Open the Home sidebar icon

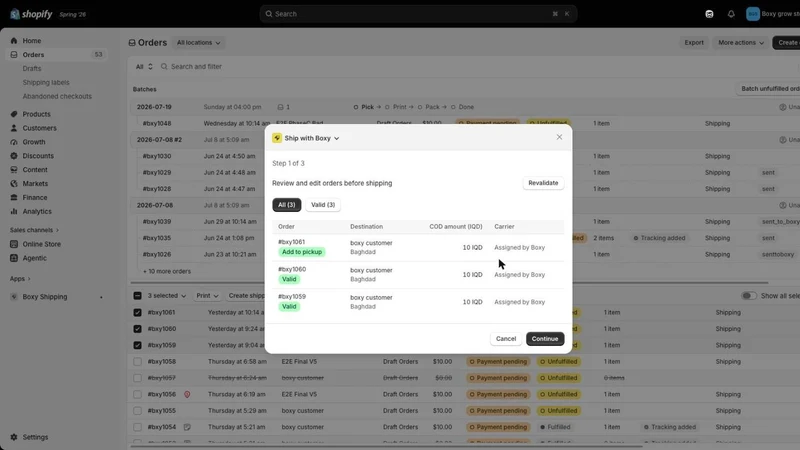point(14,40)
